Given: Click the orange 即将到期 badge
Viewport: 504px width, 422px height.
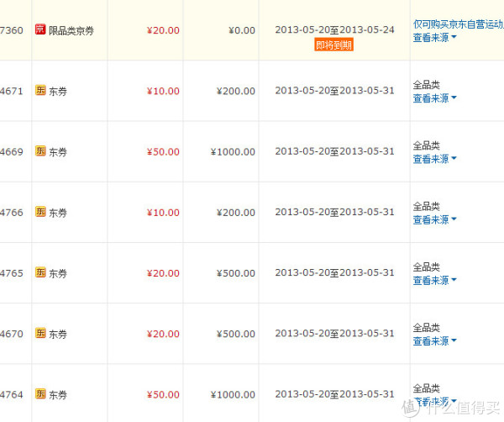Looking at the screenshot, I should (334, 45).
